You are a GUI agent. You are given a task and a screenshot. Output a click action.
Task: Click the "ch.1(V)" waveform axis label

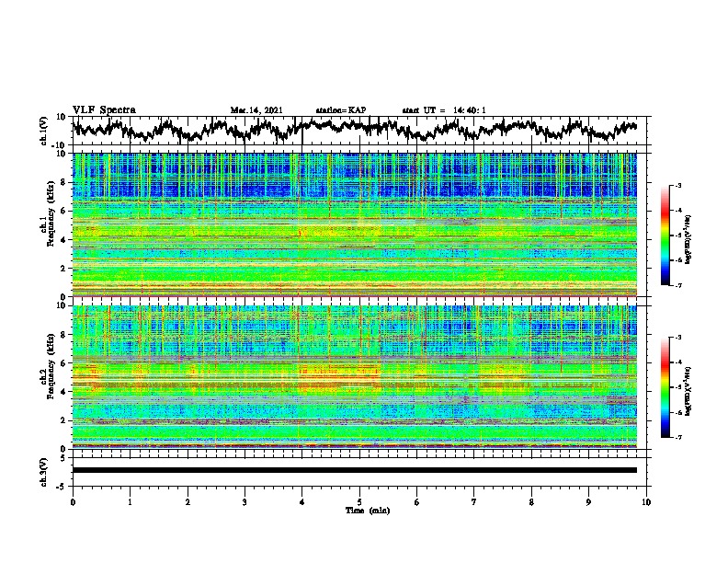click(43, 131)
